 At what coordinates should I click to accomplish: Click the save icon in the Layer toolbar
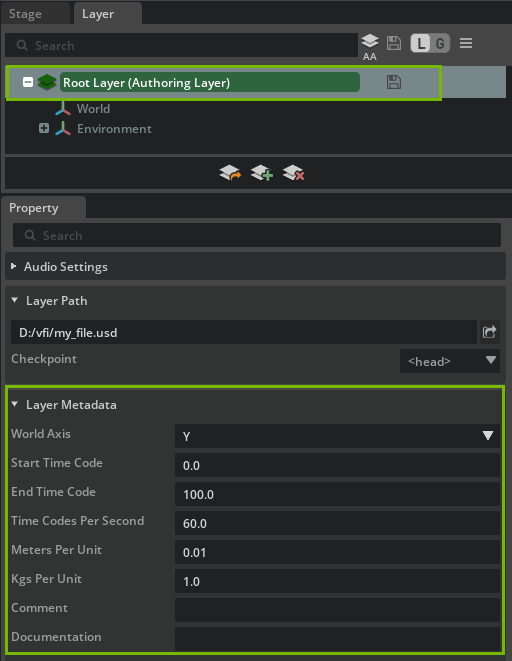point(394,43)
